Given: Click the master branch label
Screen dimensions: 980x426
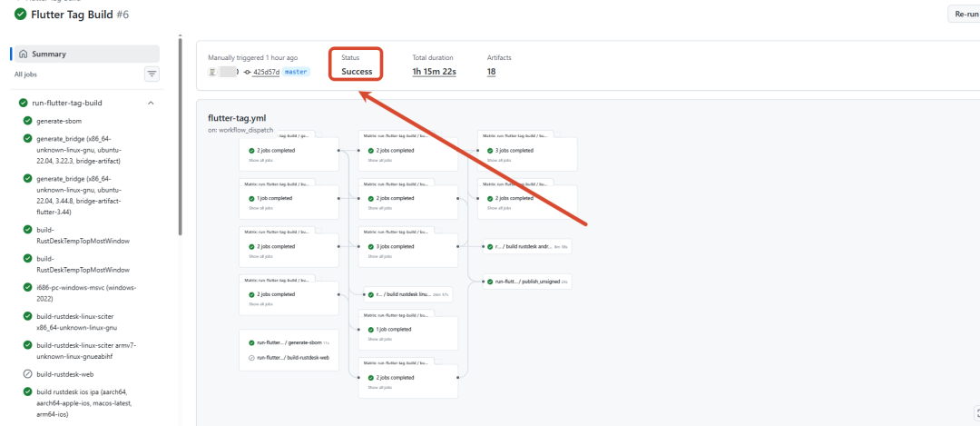Looking at the screenshot, I should [x=296, y=72].
